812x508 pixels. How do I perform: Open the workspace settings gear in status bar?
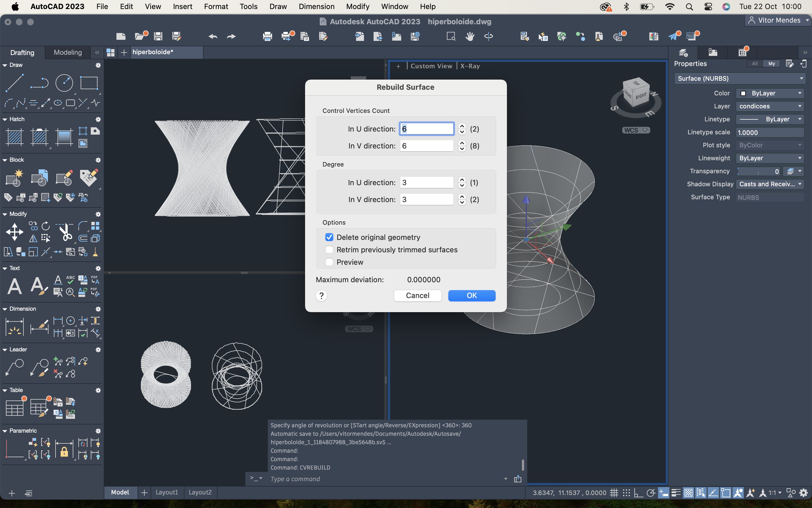click(804, 493)
